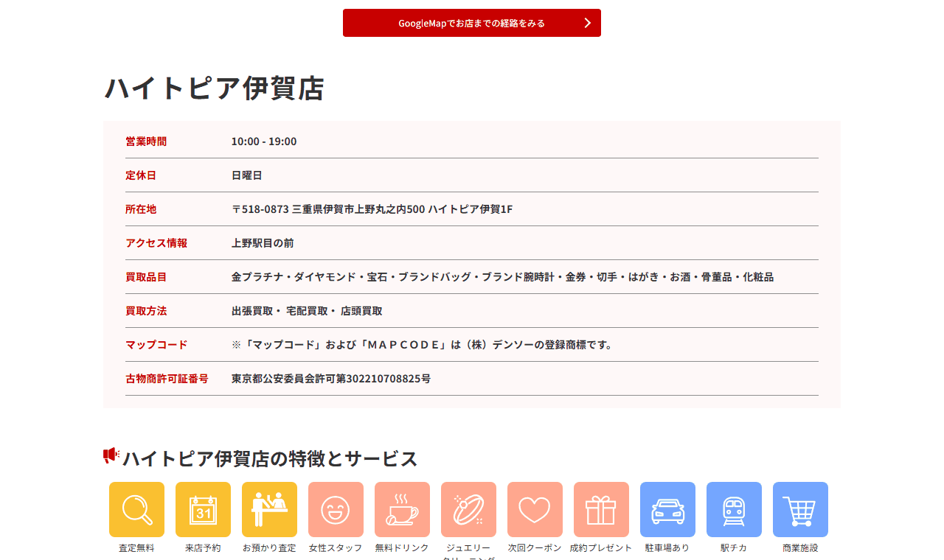Select the マップコード row label
Viewport: 944px width, 560px height.
click(156, 345)
